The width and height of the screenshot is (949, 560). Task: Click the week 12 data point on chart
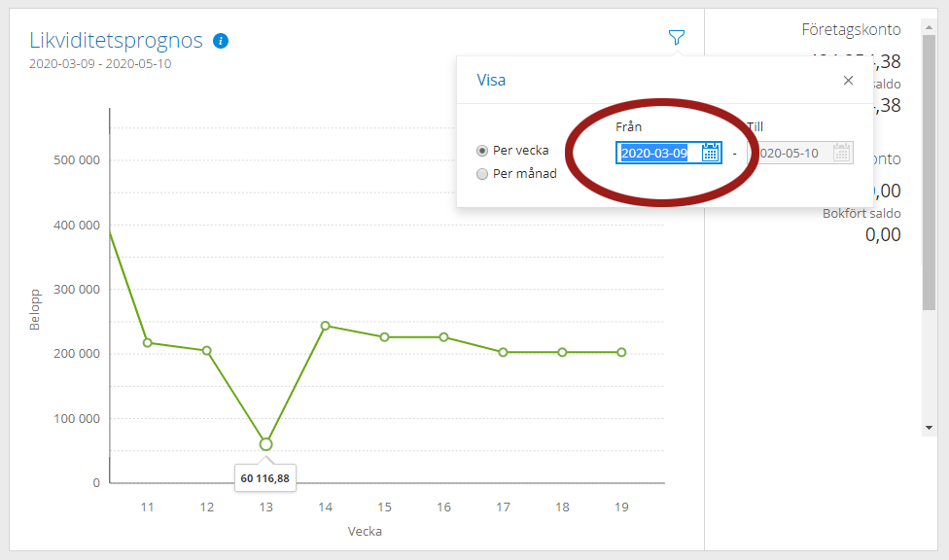(206, 351)
